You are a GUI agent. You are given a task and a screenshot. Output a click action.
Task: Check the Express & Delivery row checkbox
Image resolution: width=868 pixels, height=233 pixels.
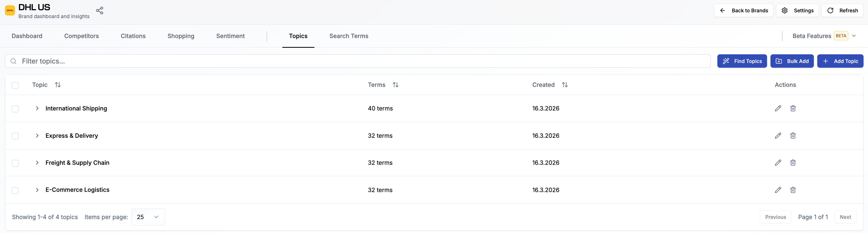pyautogui.click(x=15, y=136)
